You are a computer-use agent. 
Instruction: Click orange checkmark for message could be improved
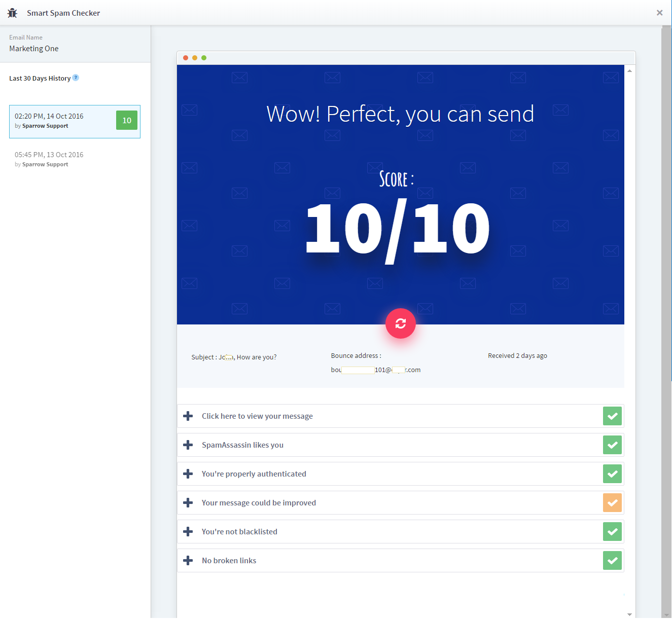612,503
